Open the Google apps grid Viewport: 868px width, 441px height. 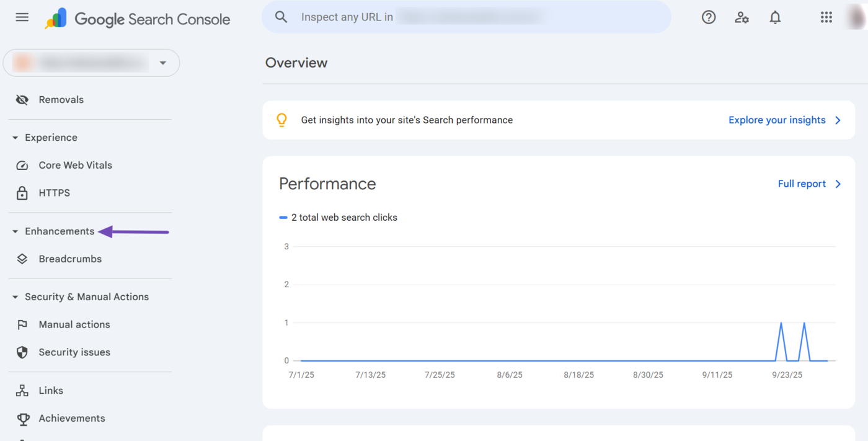point(826,17)
